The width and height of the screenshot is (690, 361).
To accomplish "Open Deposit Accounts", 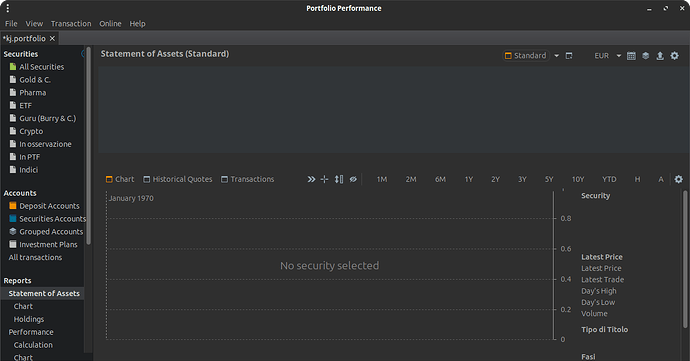I will [x=49, y=206].
